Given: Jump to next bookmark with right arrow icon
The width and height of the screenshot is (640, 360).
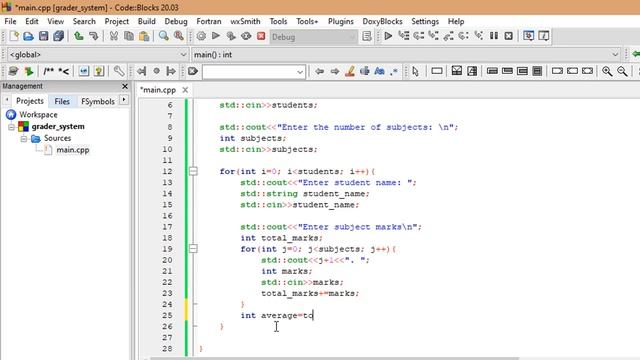Looking at the screenshot, I should pos(171,71).
